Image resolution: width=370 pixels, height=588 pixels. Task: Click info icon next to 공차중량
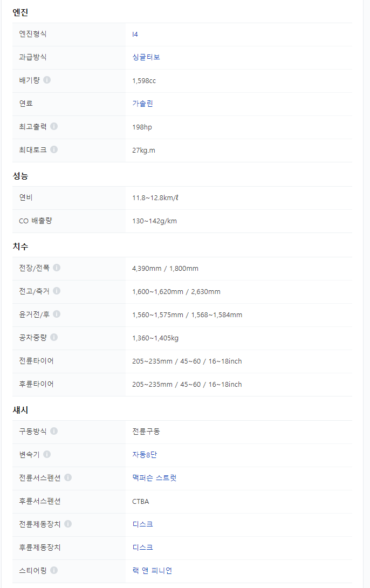click(54, 337)
